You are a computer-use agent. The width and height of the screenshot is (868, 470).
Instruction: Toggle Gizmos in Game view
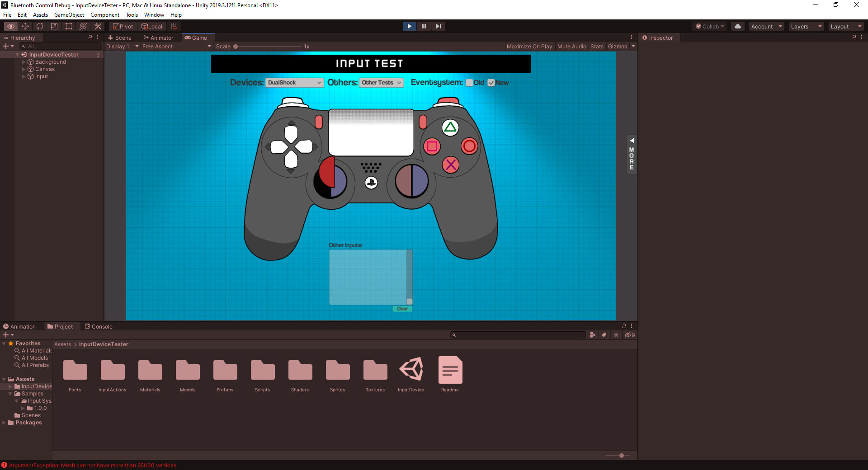[618, 47]
